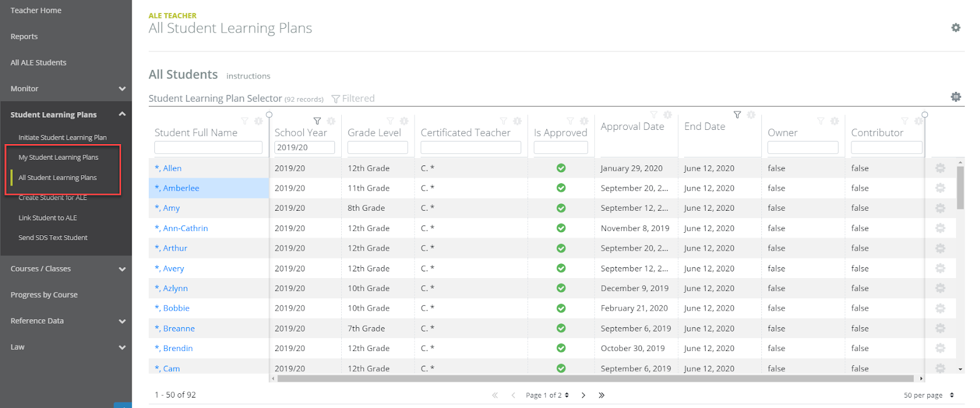Screen dimensions: 980x408
Task: Open Link Student to ALE
Action: (x=48, y=218)
